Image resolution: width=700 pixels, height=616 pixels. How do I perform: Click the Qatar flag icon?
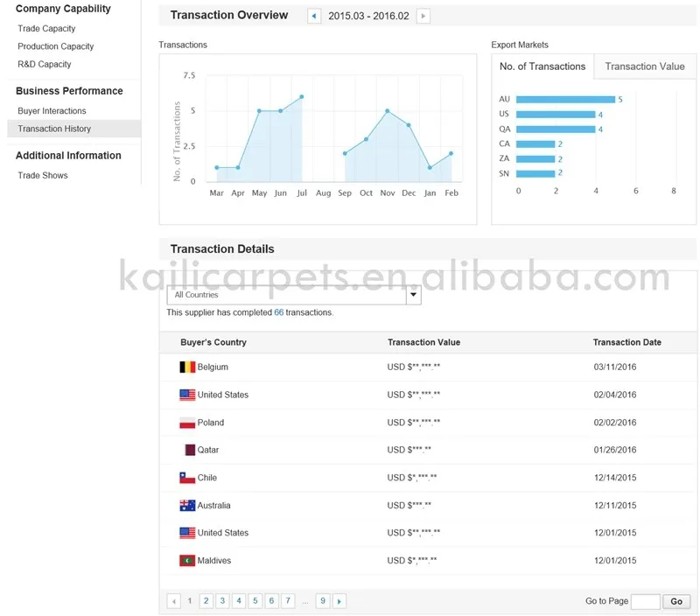point(190,450)
